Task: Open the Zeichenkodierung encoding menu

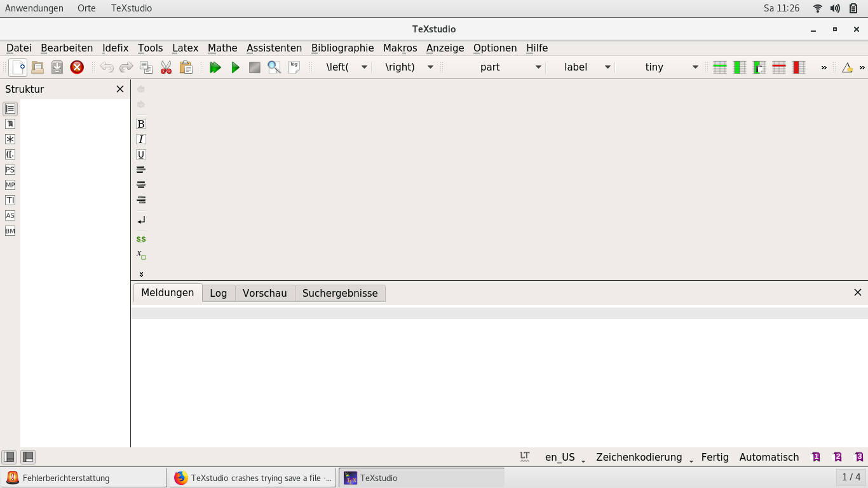Action: click(x=644, y=457)
